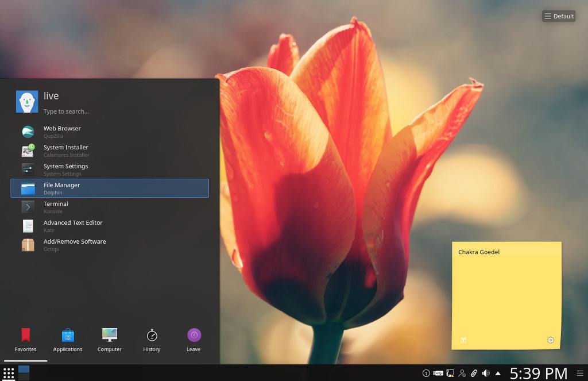The height and width of the screenshot is (381, 588).
Task: Click the System Settings entry icon
Action: [x=28, y=168]
